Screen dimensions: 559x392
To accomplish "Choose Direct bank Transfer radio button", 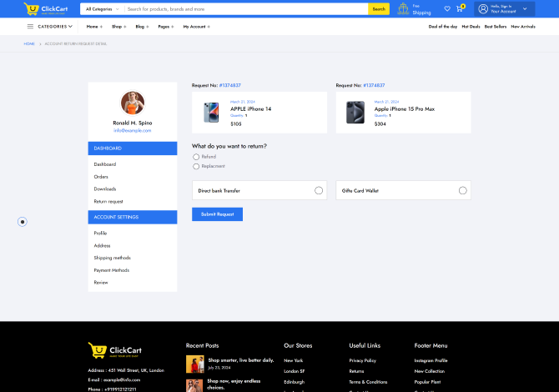I will pos(319,191).
